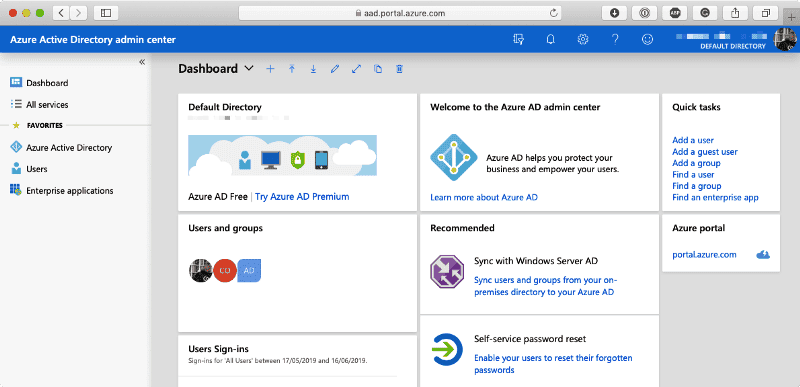Open account menu via profile avatar
800x387 pixels.
(785, 39)
